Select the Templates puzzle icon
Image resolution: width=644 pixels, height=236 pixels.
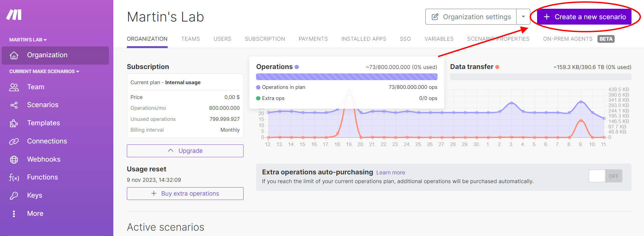click(14, 123)
